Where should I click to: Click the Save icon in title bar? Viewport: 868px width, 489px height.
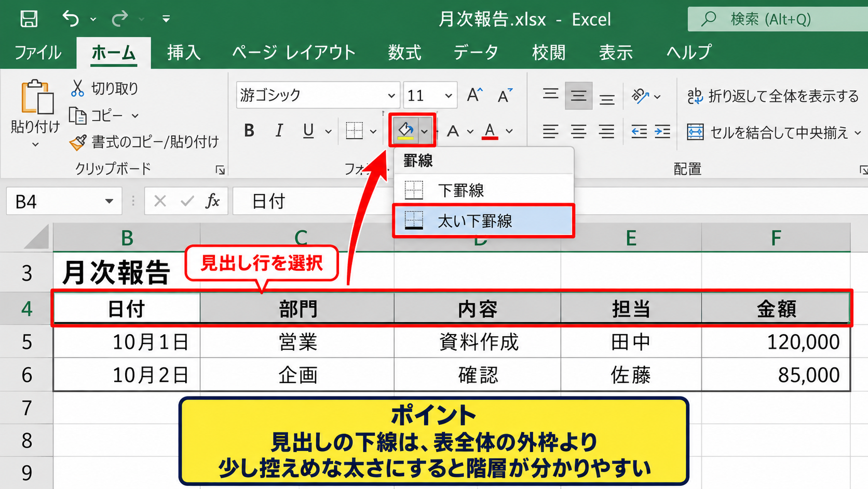pyautogui.click(x=29, y=19)
